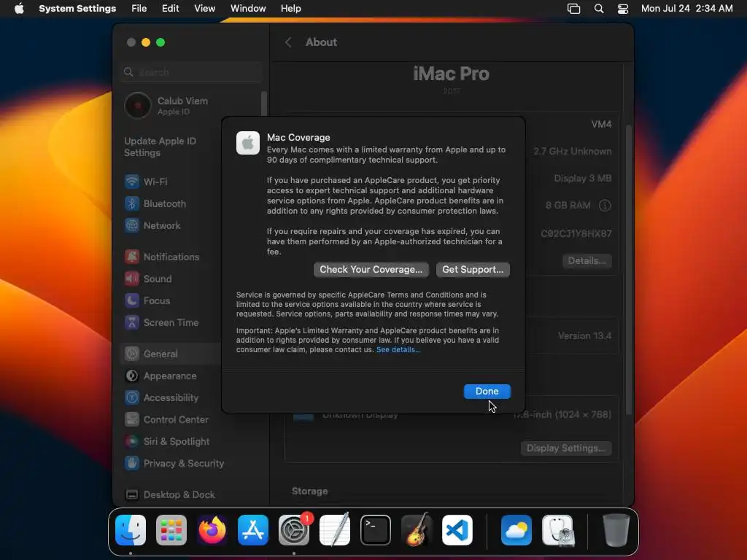Select Appearance icon in sidebar
The width and height of the screenshot is (747, 560).
click(x=132, y=376)
